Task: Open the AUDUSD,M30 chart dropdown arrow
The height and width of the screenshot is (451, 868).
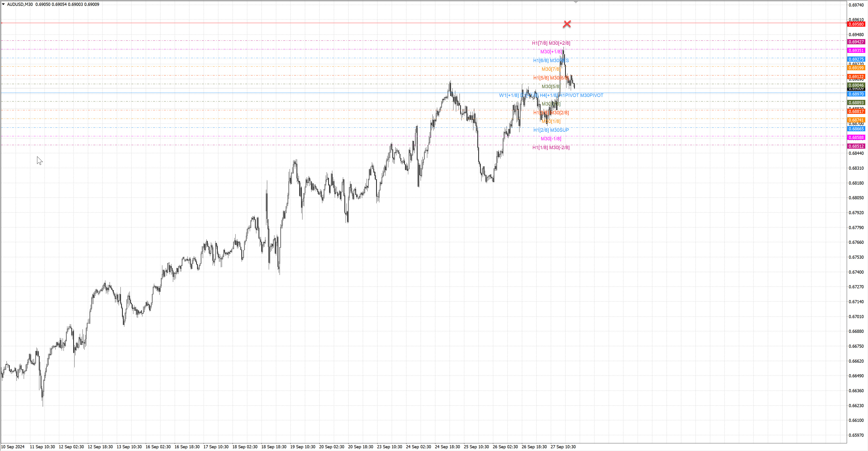Action: pyautogui.click(x=3, y=4)
